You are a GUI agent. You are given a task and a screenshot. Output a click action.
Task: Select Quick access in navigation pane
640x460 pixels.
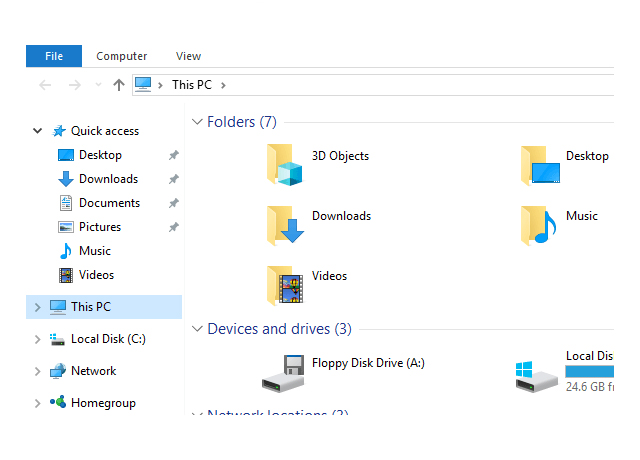click(105, 131)
